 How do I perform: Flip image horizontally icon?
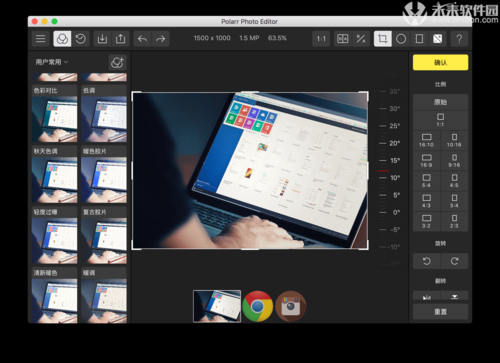coord(427,296)
